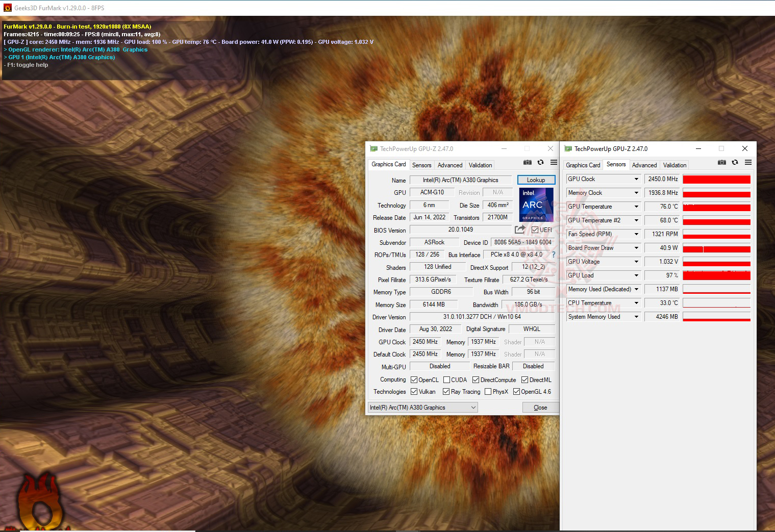The image size is (775, 532).
Task: Open the GPU Temperature #2 sensor dropdown
Action: pyautogui.click(x=636, y=220)
